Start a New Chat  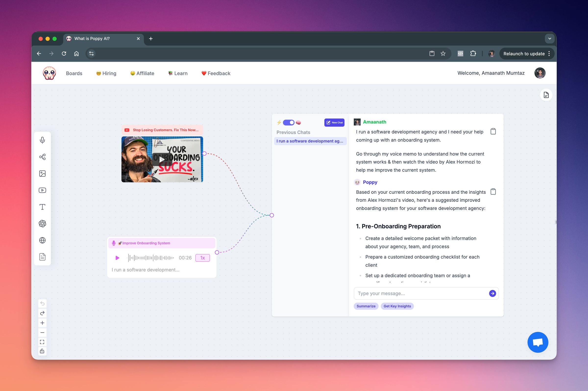(x=334, y=122)
